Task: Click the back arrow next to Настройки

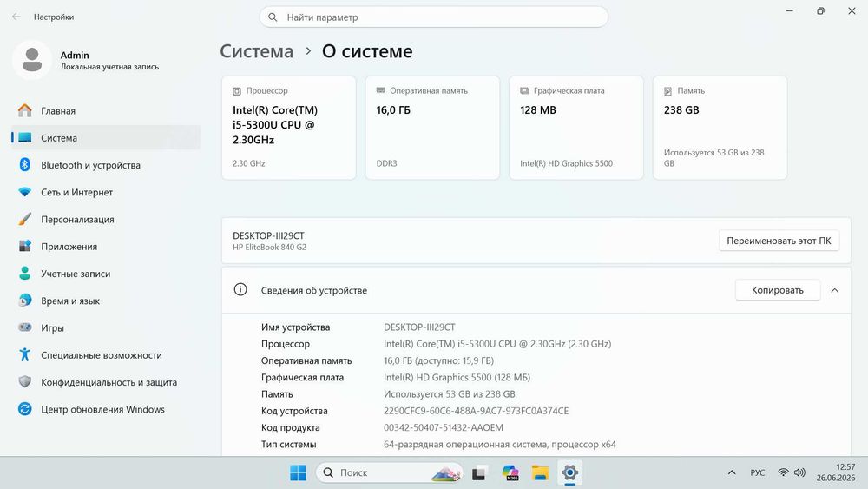Action: (x=16, y=17)
